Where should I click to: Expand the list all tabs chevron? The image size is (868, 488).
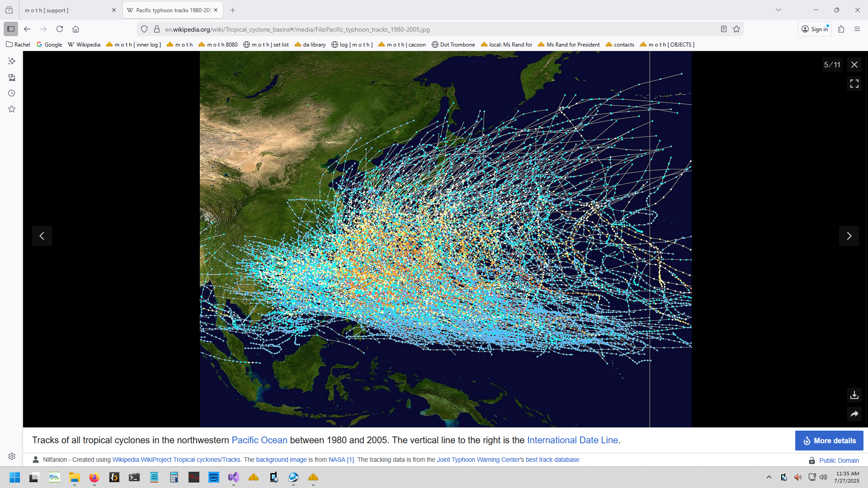click(778, 10)
